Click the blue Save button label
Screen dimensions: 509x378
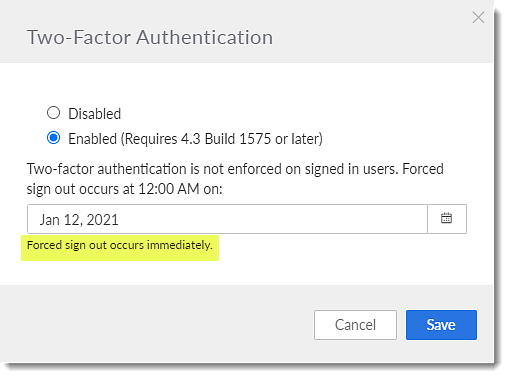pos(441,325)
